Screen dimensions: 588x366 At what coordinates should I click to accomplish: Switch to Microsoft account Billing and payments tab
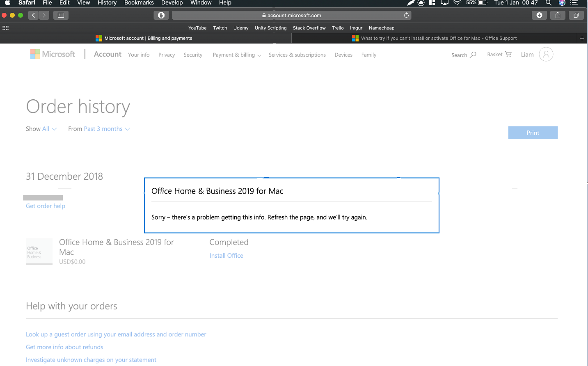(146, 38)
